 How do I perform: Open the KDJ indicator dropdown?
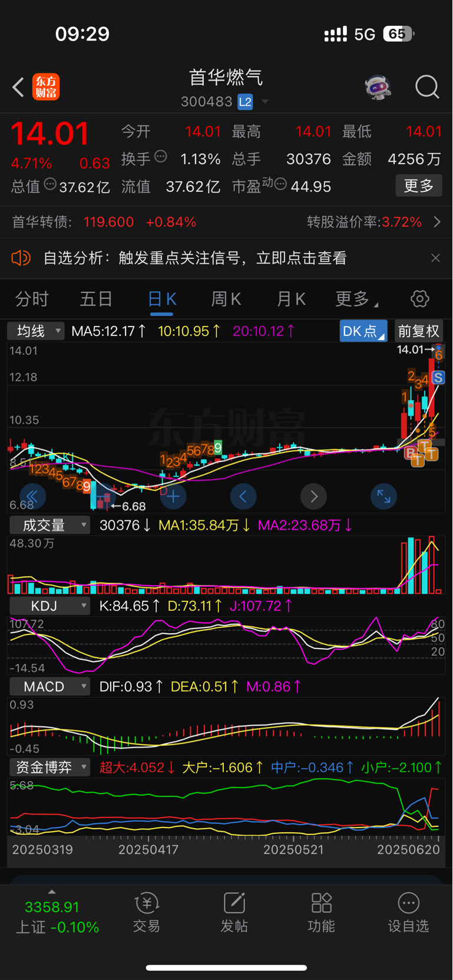(49, 606)
